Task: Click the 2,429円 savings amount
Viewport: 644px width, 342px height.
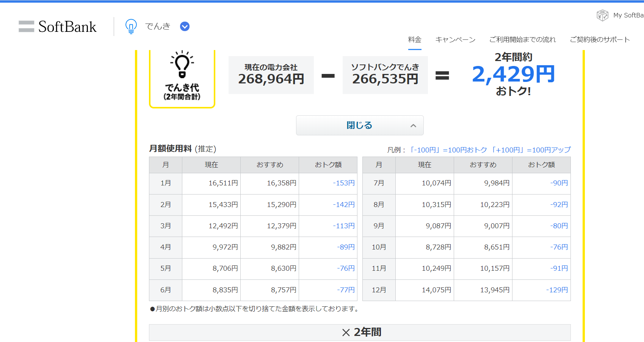Action: (x=514, y=74)
